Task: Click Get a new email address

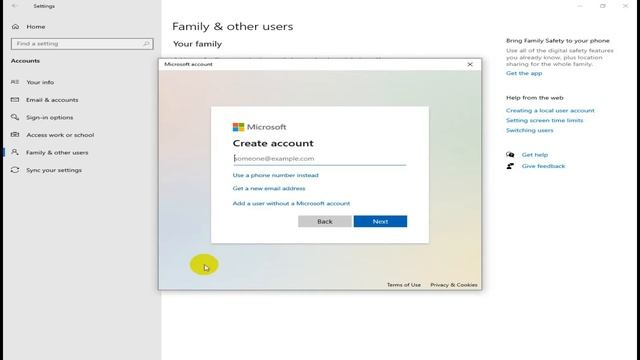Action: click(269, 188)
